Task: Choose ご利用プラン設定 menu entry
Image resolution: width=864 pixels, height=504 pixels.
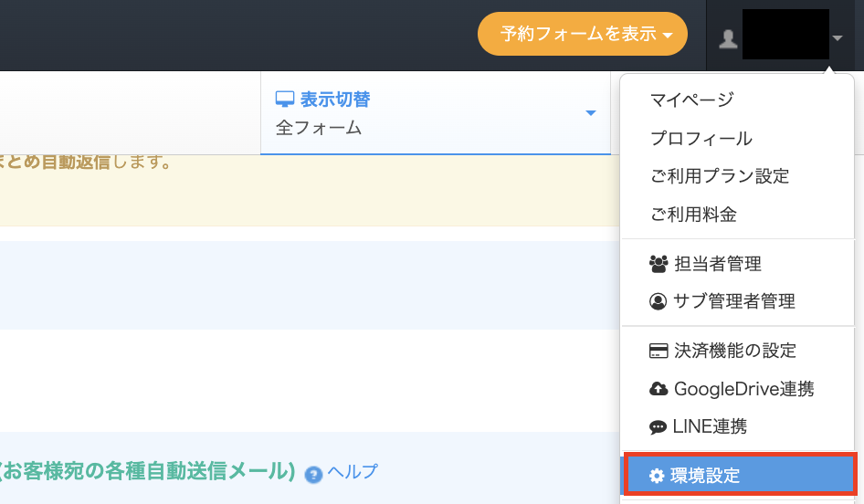Action: 719,176
